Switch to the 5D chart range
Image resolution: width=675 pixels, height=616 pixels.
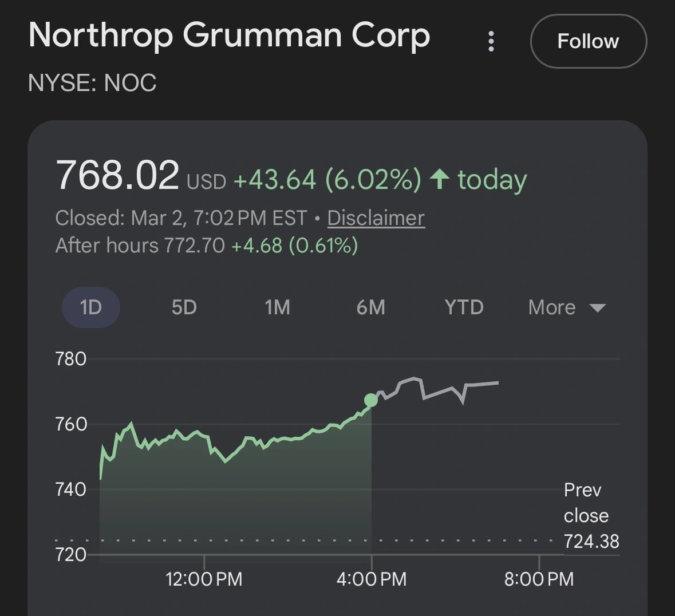[x=184, y=307]
